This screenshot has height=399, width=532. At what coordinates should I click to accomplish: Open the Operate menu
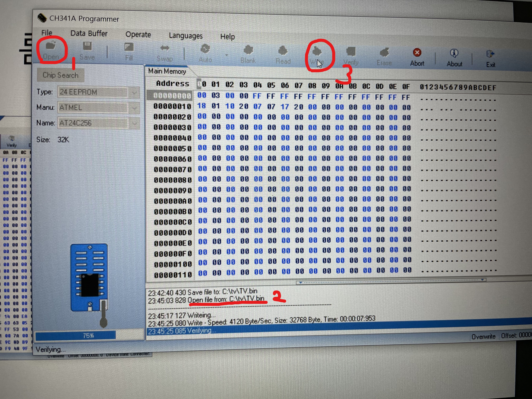(x=138, y=35)
